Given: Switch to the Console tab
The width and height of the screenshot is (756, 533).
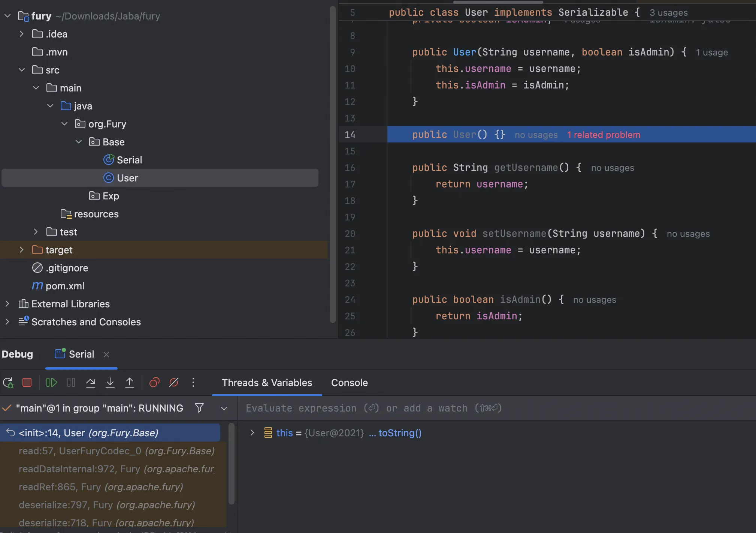Looking at the screenshot, I should point(349,383).
